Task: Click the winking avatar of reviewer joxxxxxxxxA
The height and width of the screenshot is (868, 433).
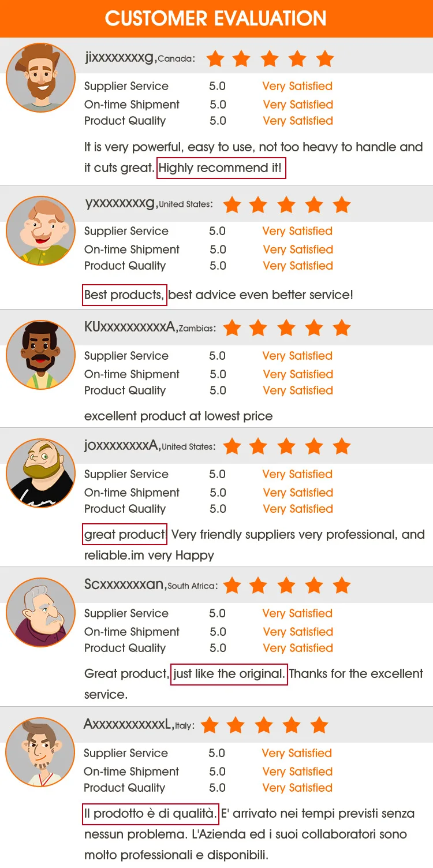Action: 40,473
